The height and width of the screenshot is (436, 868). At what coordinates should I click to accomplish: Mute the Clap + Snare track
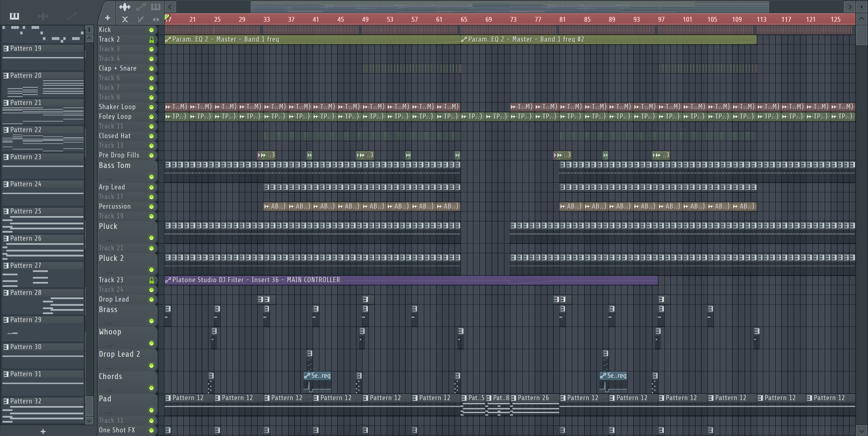tap(152, 68)
